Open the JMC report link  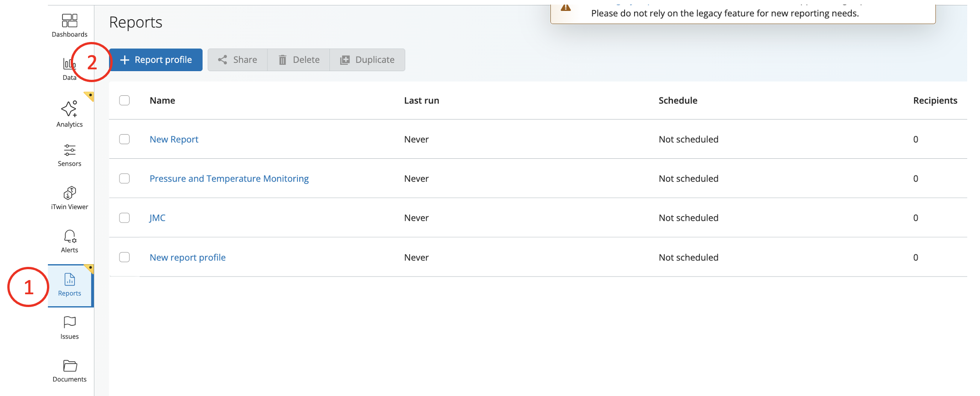point(157,218)
